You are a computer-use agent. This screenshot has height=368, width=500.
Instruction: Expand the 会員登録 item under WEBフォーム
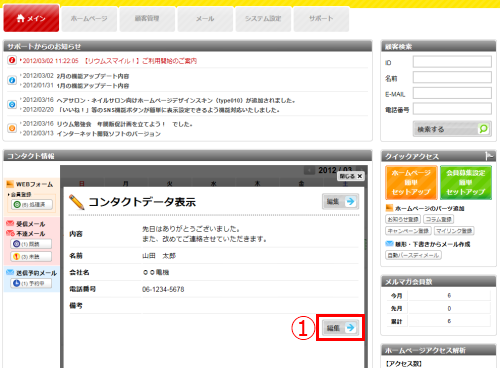click(x=20, y=194)
